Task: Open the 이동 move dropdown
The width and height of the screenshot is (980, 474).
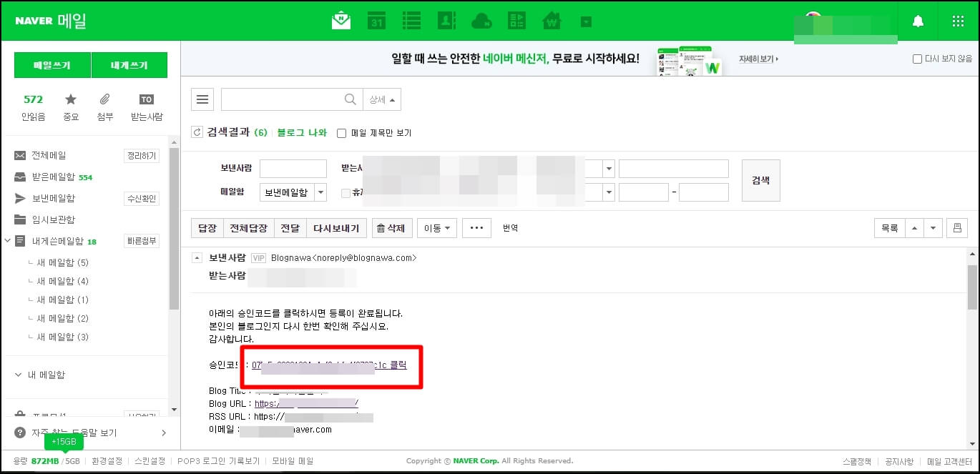Action: [x=437, y=228]
